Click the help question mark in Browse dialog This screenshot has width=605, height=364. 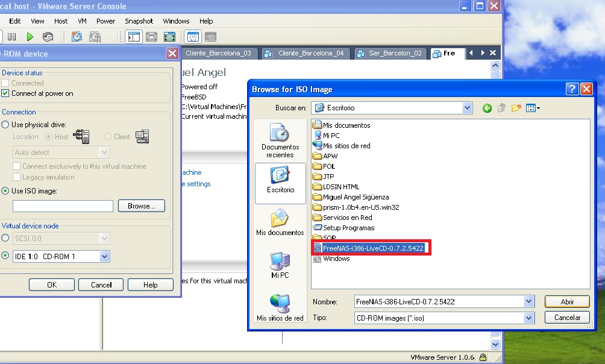tap(572, 89)
